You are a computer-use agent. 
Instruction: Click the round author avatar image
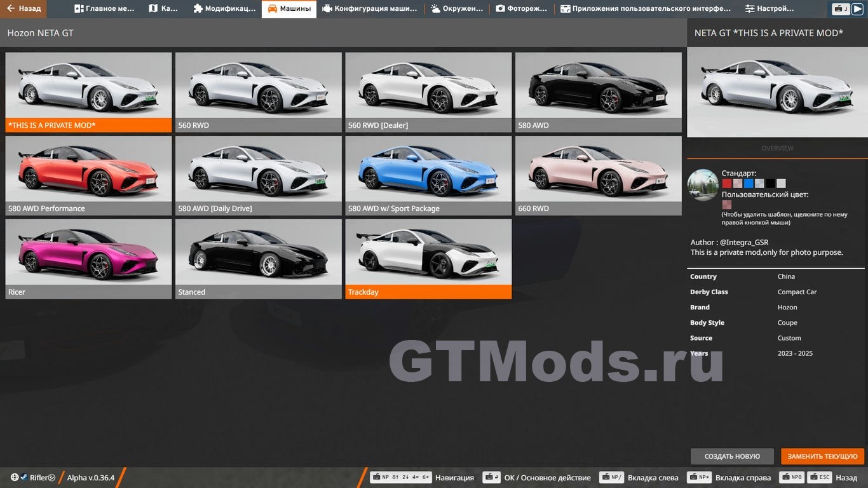click(x=703, y=186)
